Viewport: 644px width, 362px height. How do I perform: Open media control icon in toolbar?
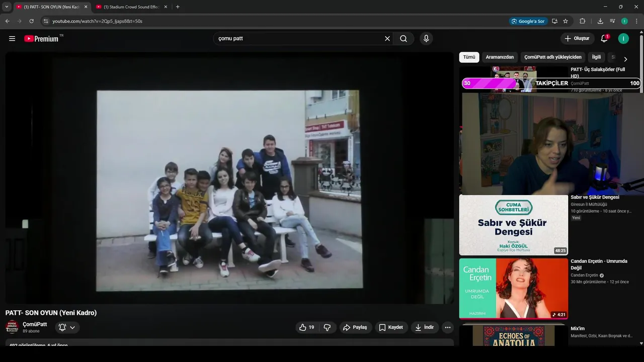(x=612, y=21)
